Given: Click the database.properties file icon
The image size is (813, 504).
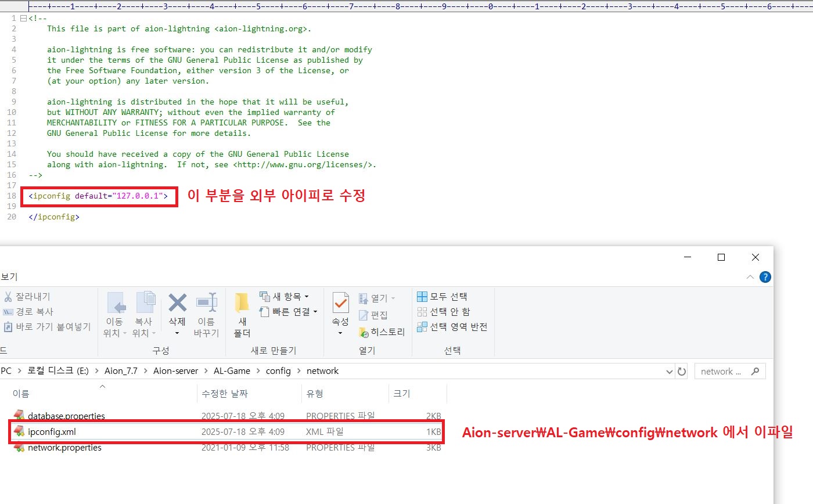Looking at the screenshot, I should pos(19,416).
